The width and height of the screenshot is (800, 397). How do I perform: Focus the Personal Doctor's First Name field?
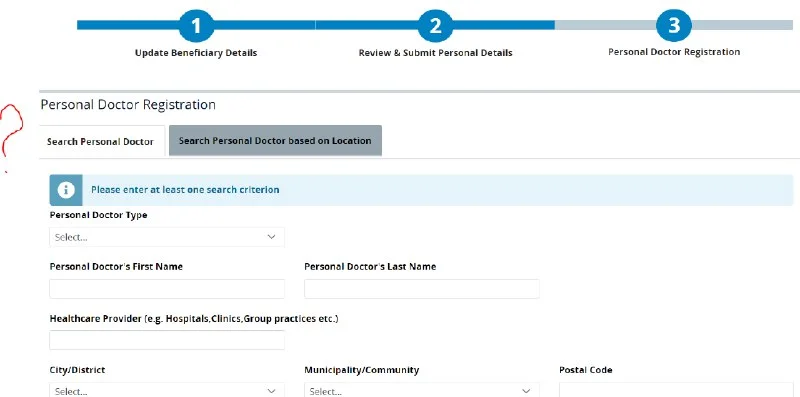[x=167, y=289]
